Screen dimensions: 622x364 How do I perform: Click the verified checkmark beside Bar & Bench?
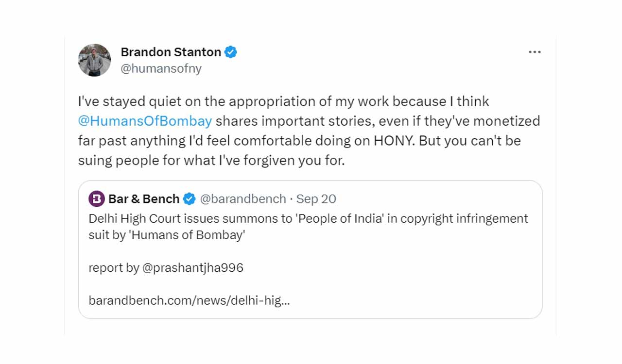(x=189, y=199)
